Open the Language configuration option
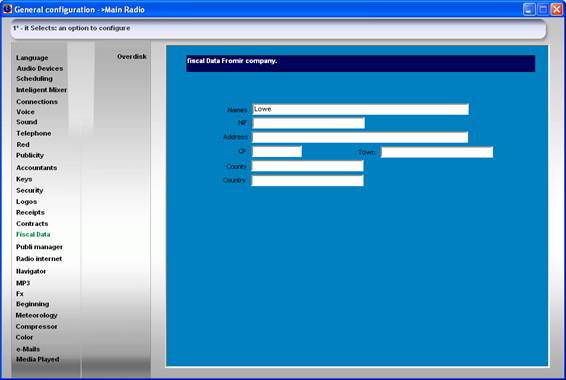The width and height of the screenshot is (566, 380). point(32,57)
